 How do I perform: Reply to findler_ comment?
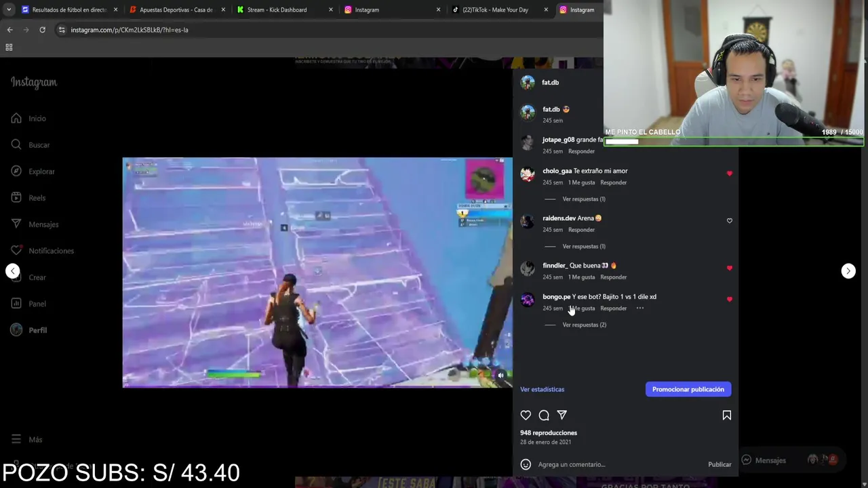pyautogui.click(x=613, y=277)
